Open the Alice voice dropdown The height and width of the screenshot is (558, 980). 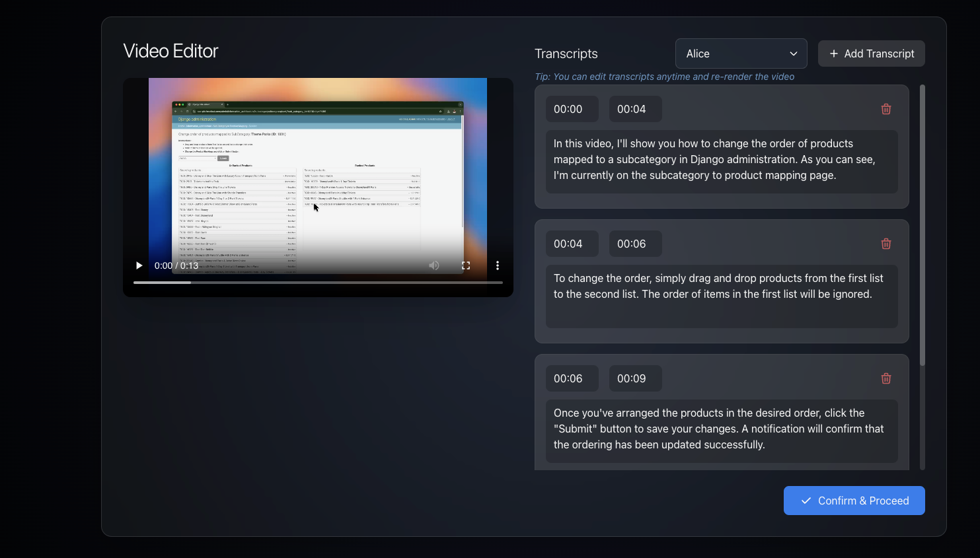[x=741, y=53]
